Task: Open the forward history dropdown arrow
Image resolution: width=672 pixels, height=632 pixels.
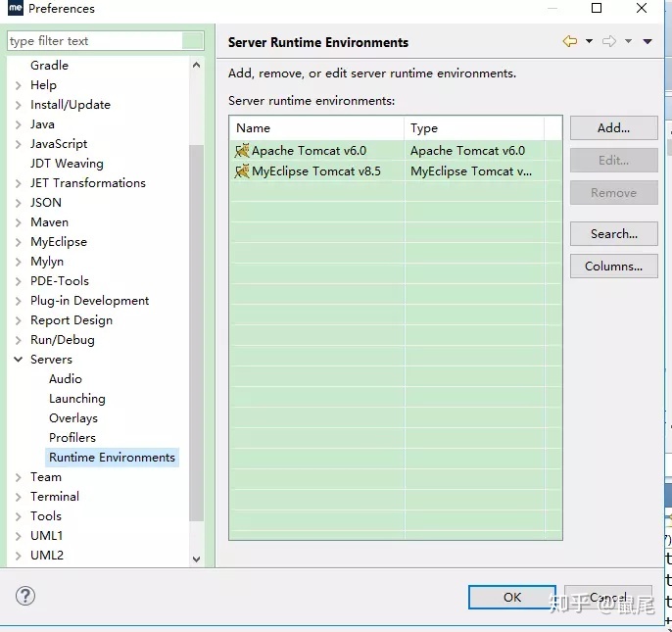Action: point(628,41)
